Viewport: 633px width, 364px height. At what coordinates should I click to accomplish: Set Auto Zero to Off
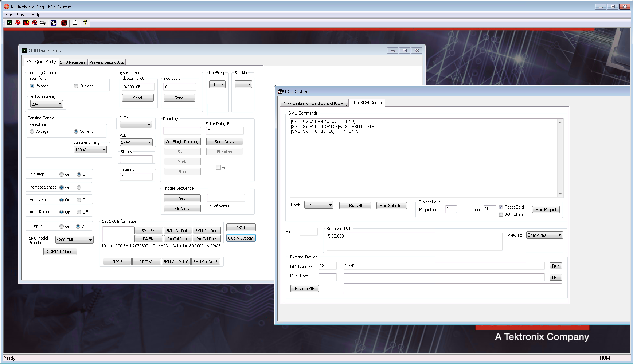point(79,200)
